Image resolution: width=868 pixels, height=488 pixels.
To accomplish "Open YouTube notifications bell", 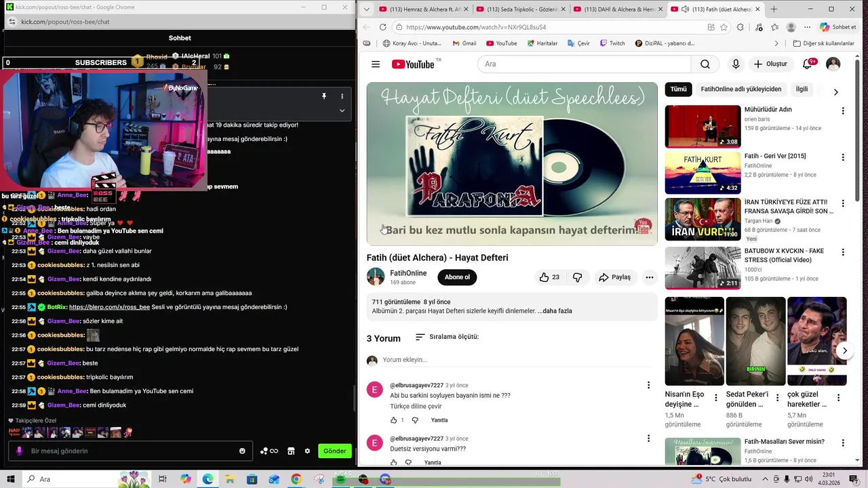I will 808,64.
